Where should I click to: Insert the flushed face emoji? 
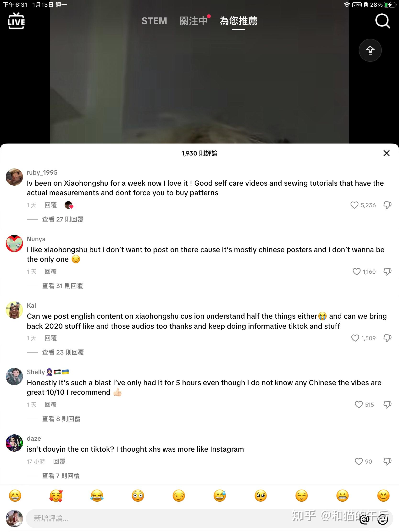coord(138,496)
